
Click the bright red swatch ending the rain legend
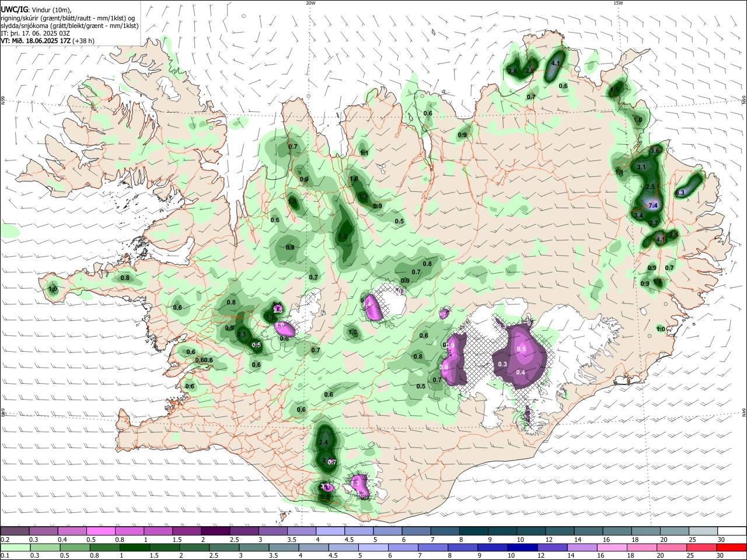point(730,547)
